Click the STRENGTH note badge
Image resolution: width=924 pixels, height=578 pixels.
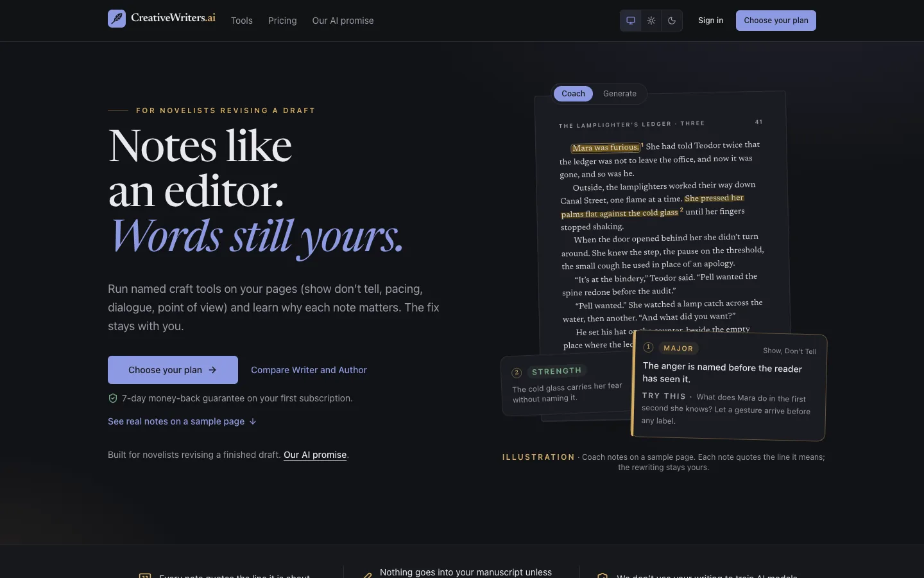(556, 371)
